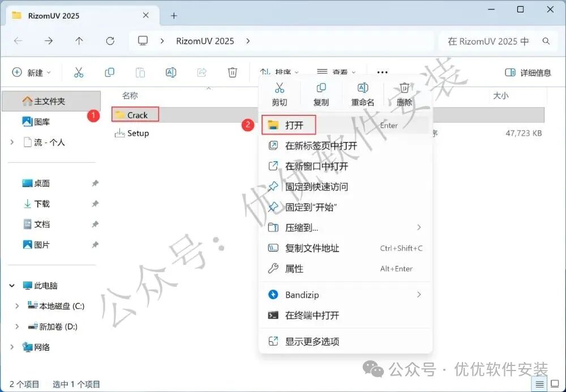Viewport: 566px width, 392px height.
Task: Select 打开 in the context menu
Action: (345, 125)
